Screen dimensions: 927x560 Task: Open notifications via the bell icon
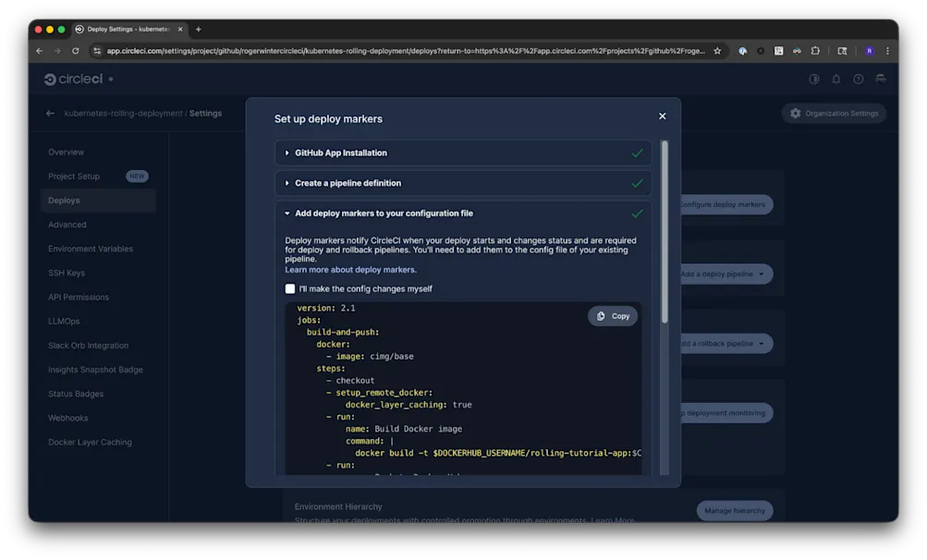pyautogui.click(x=836, y=79)
